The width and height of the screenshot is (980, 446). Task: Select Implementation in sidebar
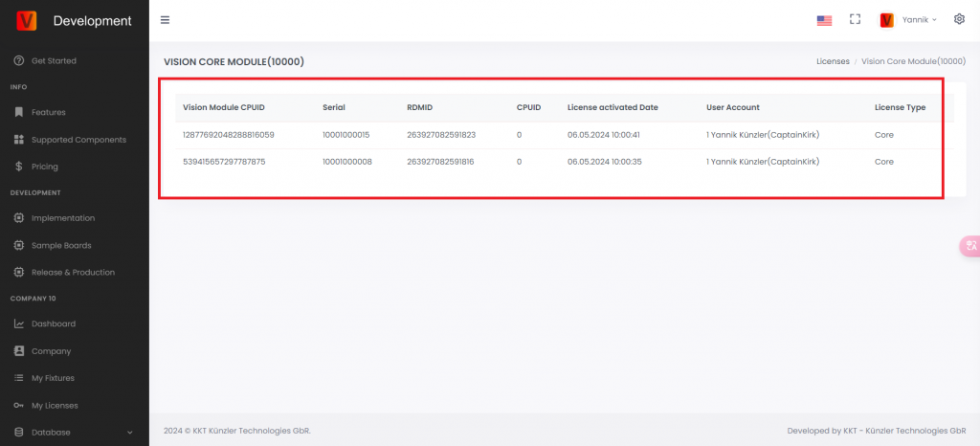[x=63, y=218]
